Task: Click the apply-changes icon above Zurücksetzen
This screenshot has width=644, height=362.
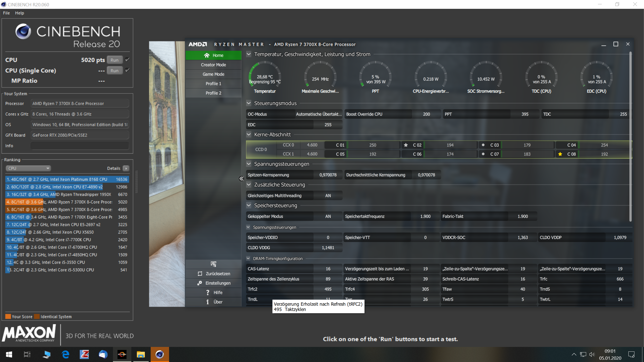Action: coord(214,264)
